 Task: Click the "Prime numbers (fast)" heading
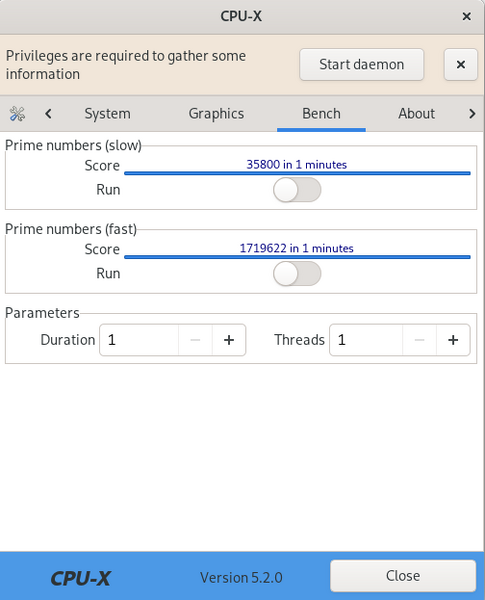71,229
